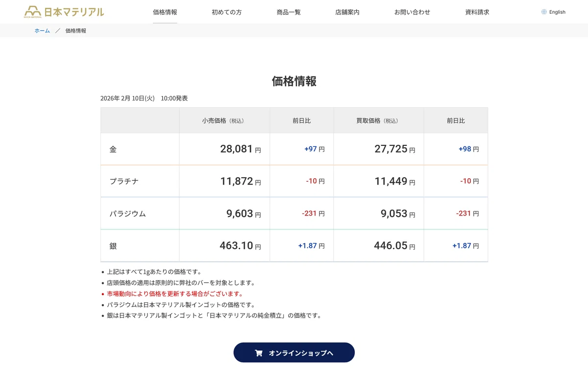This screenshot has height=383, width=588.
Task: Click gold buyback price 27,725 円
Action: click(x=395, y=149)
